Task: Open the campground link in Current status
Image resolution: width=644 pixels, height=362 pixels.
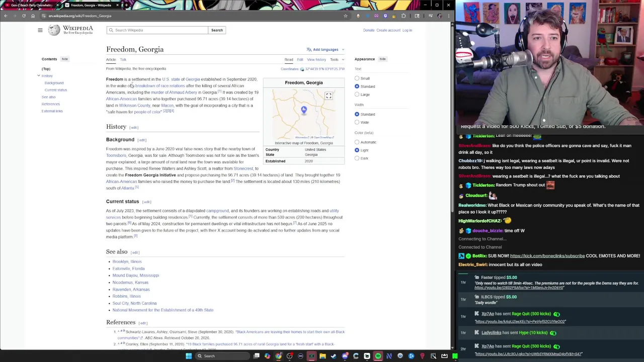Action: [x=217, y=211]
